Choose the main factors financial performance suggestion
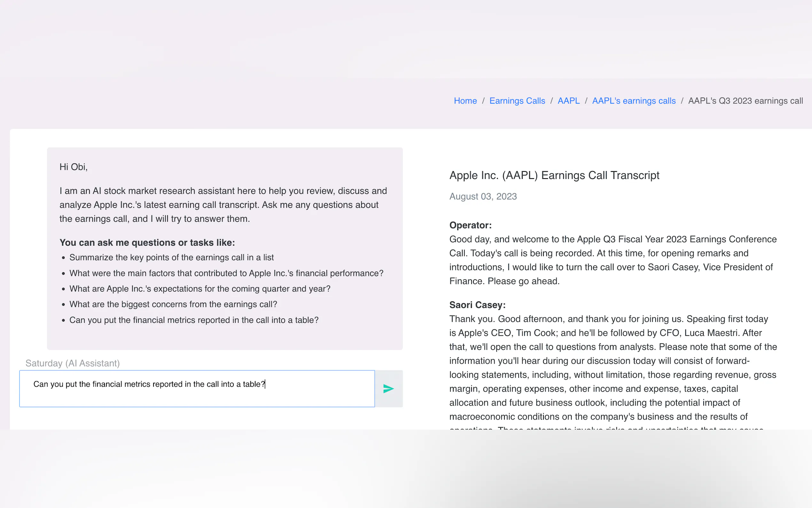The height and width of the screenshot is (508, 812). coord(226,273)
